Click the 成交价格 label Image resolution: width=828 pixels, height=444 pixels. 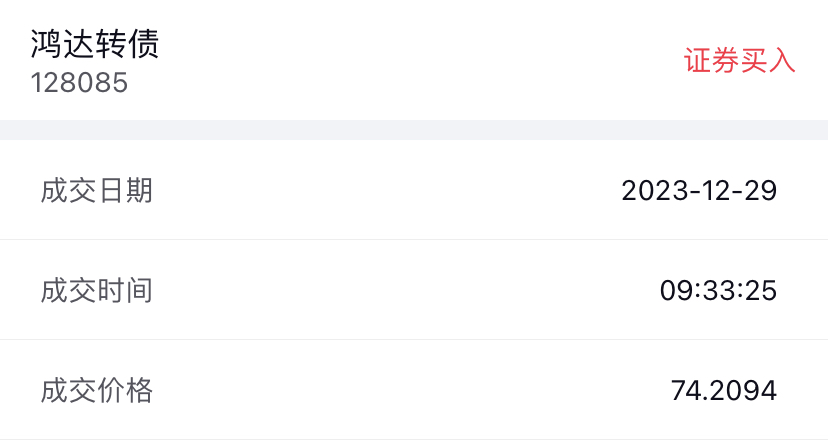97,390
